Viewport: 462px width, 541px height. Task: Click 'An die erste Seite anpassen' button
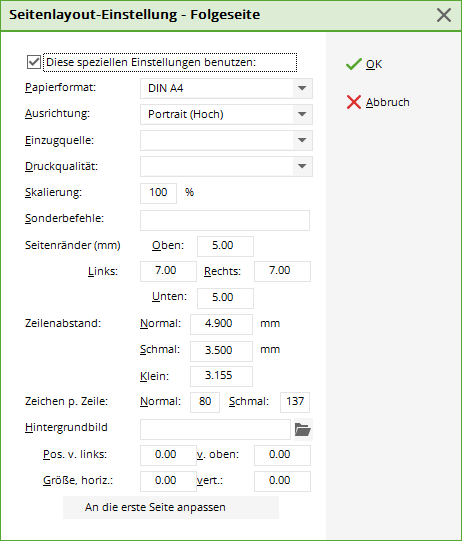pyautogui.click(x=171, y=507)
